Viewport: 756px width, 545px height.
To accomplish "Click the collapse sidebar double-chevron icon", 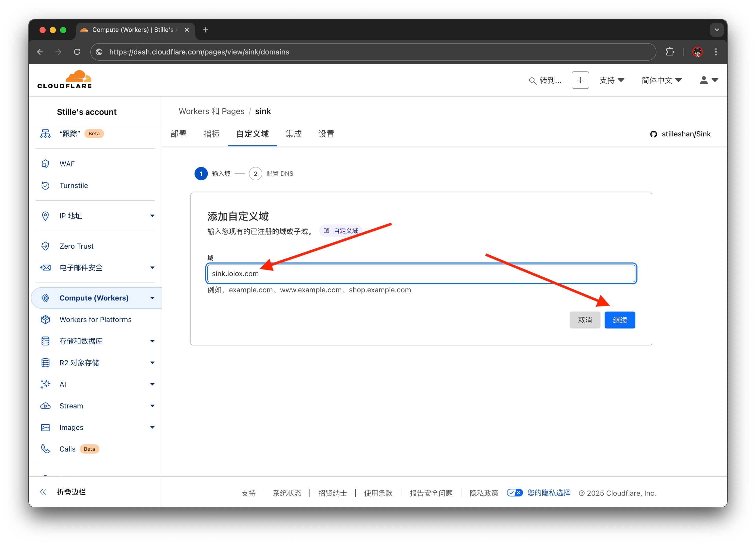I will (x=43, y=492).
